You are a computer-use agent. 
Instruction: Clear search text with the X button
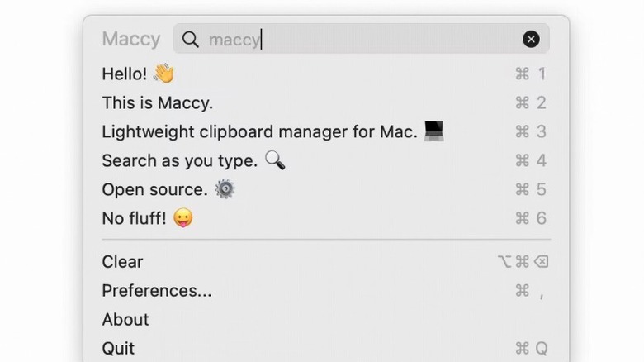point(531,39)
